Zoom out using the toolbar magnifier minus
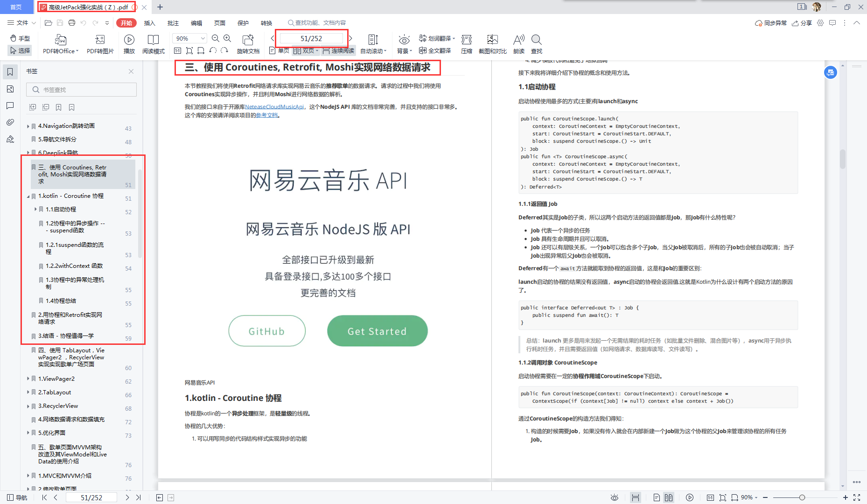Viewport: 867px width, 504px height. coord(216,38)
